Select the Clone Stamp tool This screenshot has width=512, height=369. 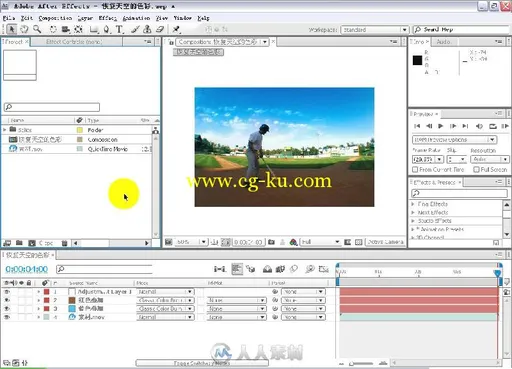147,29
